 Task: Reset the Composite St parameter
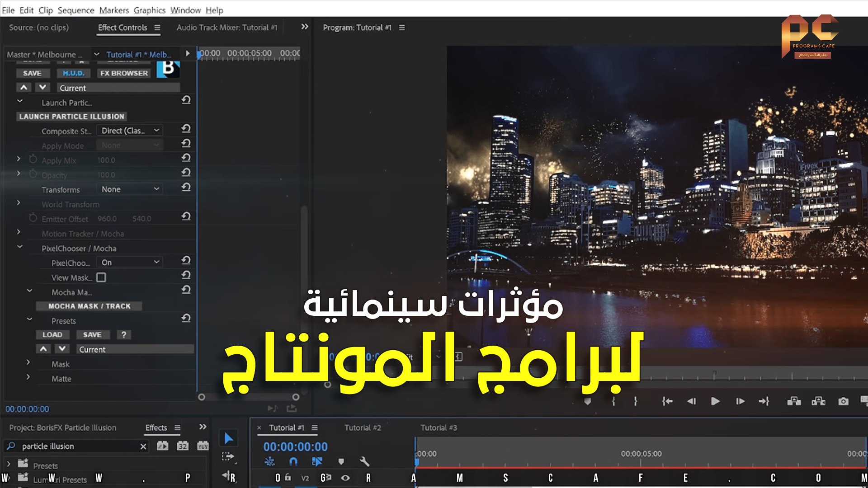coord(186,129)
